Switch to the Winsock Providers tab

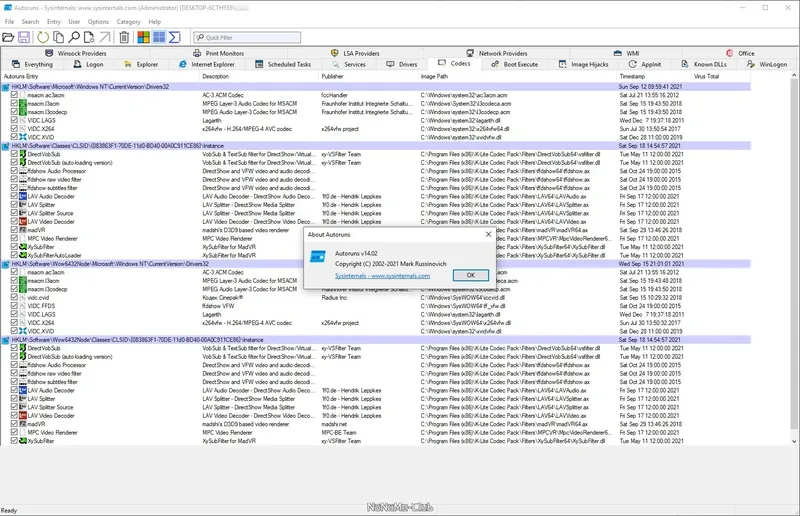[x=76, y=53]
